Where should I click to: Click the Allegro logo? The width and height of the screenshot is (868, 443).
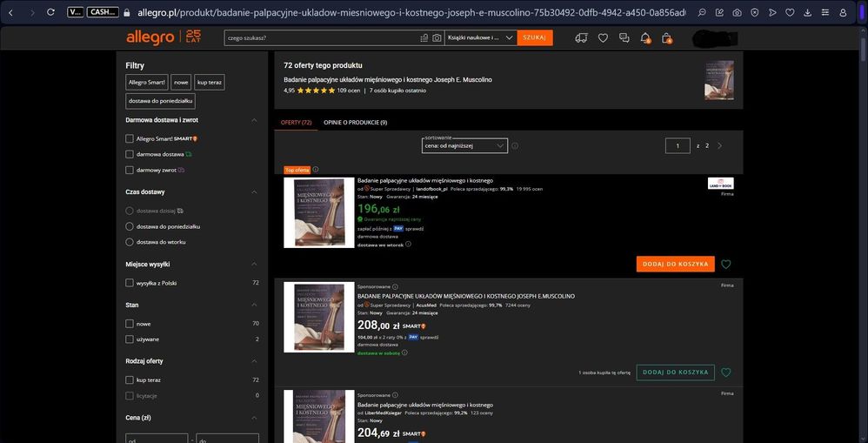tap(150, 37)
